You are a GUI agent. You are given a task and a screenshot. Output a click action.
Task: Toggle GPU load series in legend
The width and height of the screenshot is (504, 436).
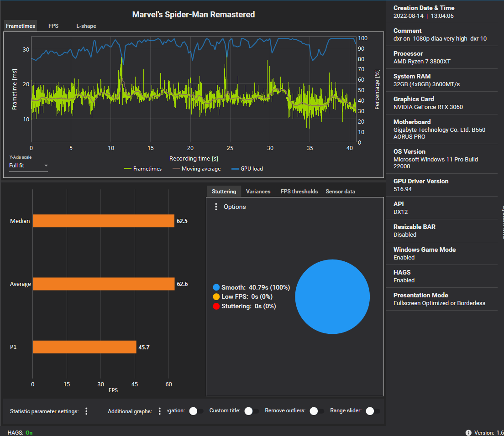click(247, 169)
